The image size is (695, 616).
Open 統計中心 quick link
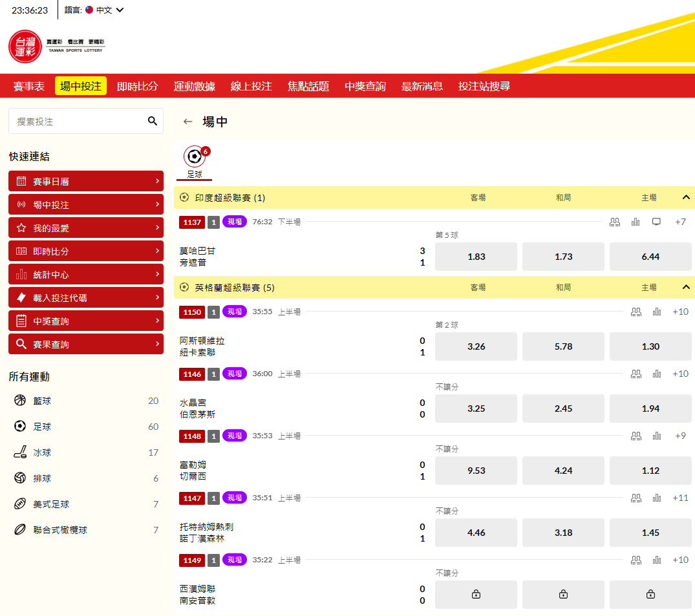pyautogui.click(x=86, y=274)
